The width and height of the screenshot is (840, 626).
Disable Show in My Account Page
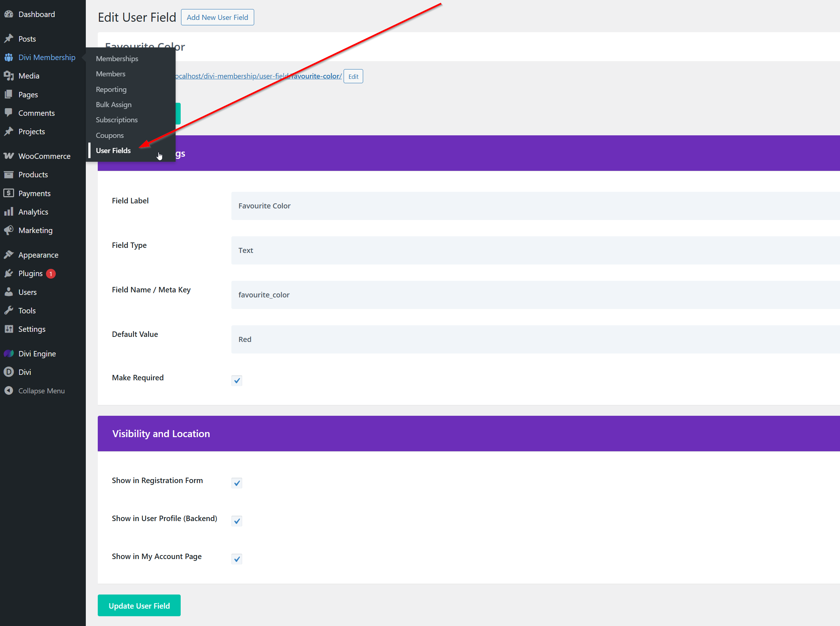[236, 559]
